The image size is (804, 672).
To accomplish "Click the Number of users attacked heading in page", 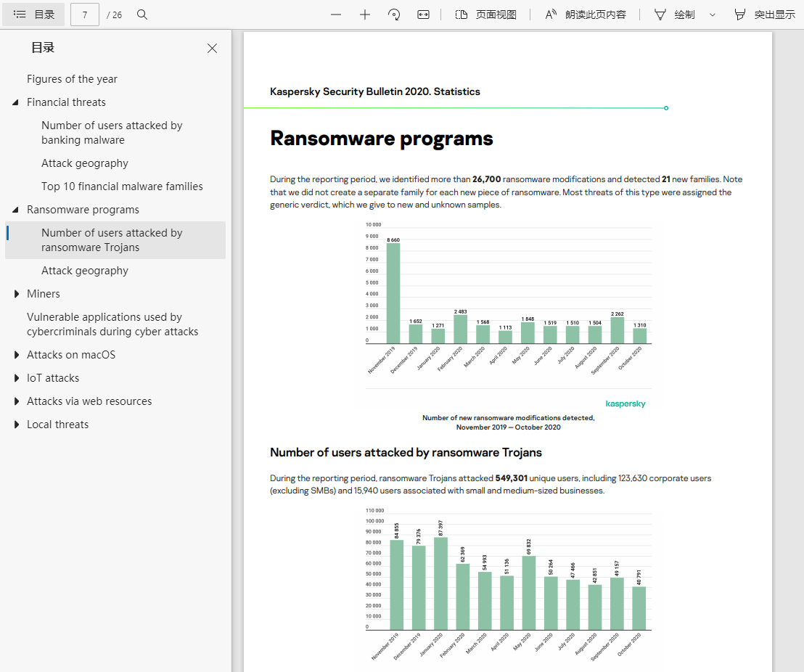I will [406, 452].
